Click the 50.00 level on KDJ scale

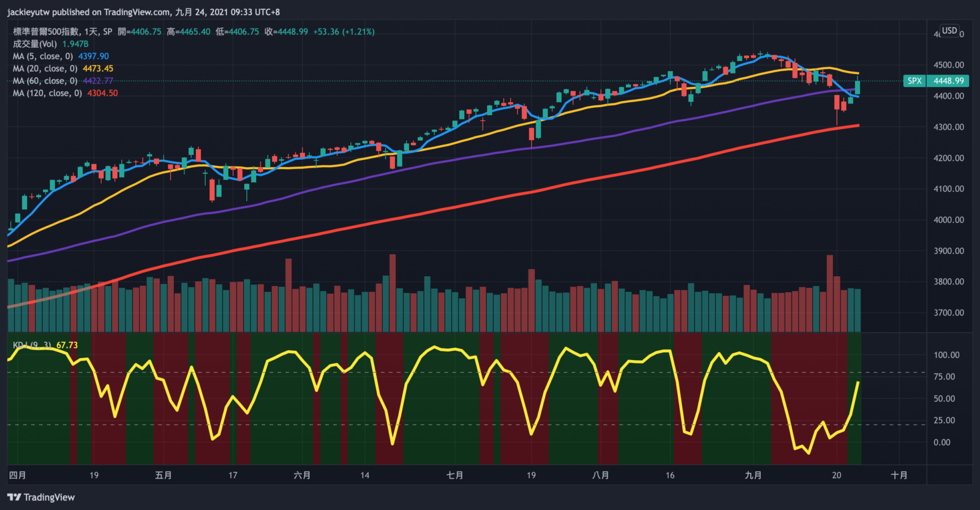tap(944, 399)
